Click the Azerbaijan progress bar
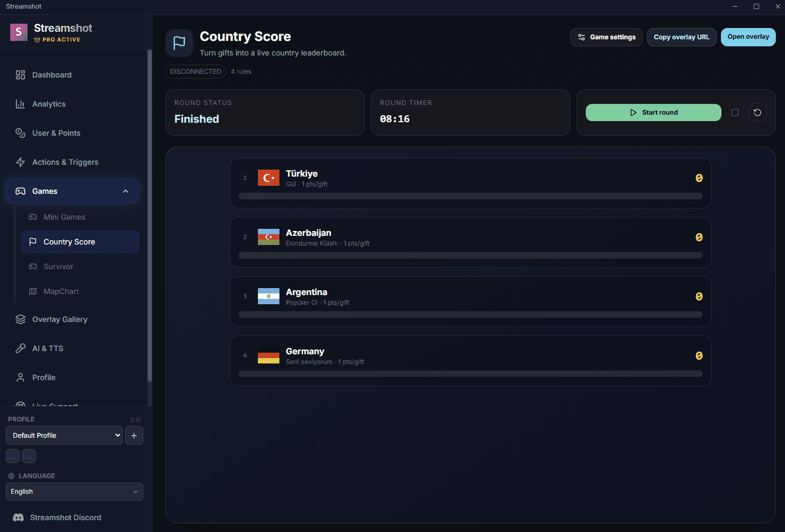 471,255
